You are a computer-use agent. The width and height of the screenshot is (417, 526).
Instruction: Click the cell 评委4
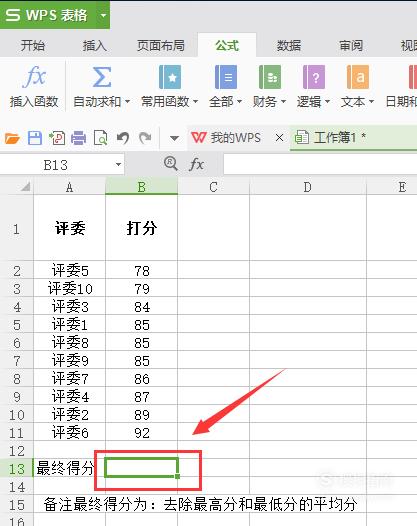[69, 397]
